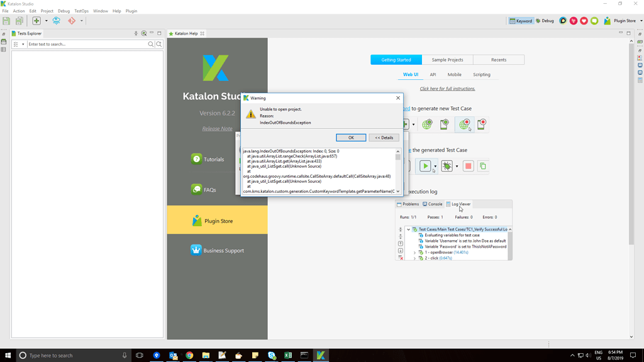This screenshot has height=362, width=644.
Task: Select the Mobile sub-tab
Action: 454,75
